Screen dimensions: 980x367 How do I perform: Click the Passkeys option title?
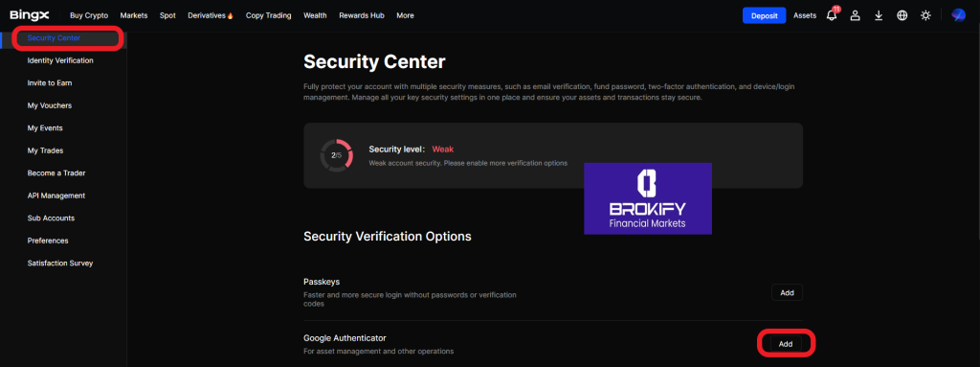[x=322, y=282]
